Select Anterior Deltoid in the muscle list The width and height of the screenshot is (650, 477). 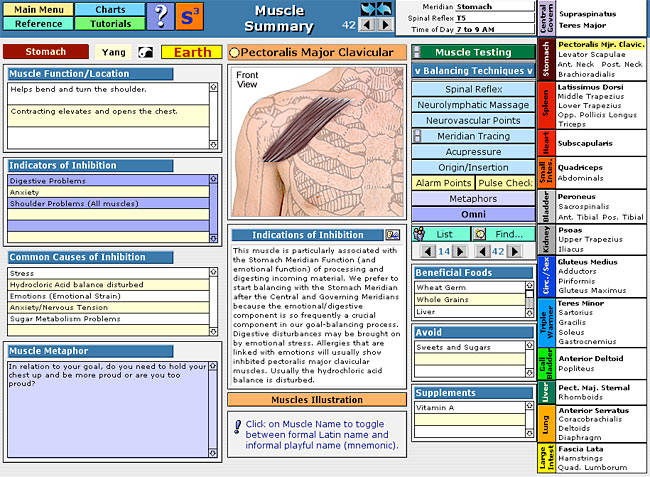591,358
